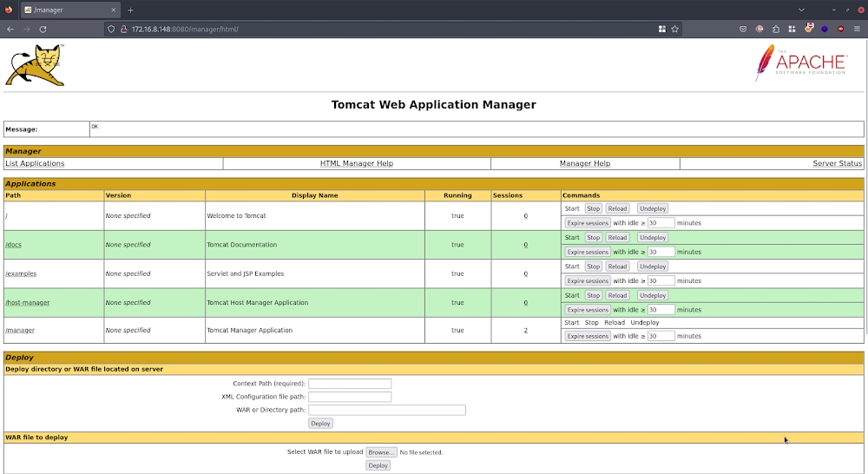Click the Tomcat cat logo
This screenshot has height=474, width=868.
click(35, 66)
